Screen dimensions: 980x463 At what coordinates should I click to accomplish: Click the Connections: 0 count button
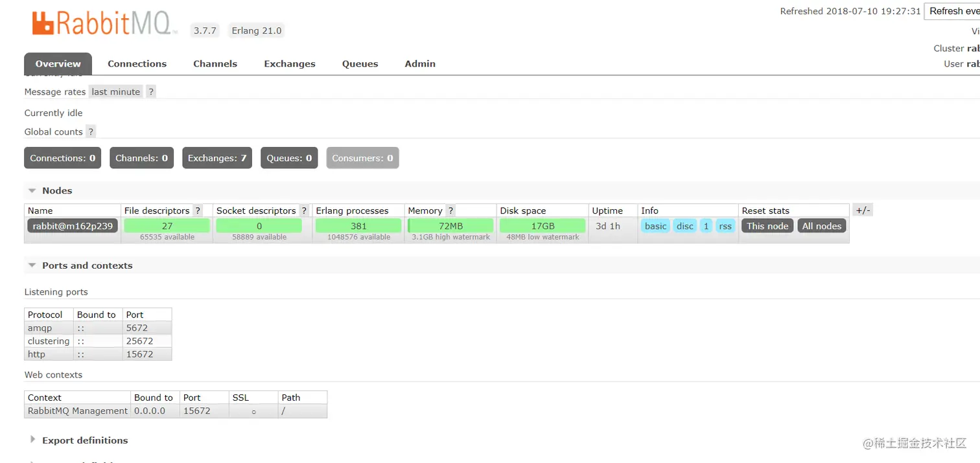[63, 158]
